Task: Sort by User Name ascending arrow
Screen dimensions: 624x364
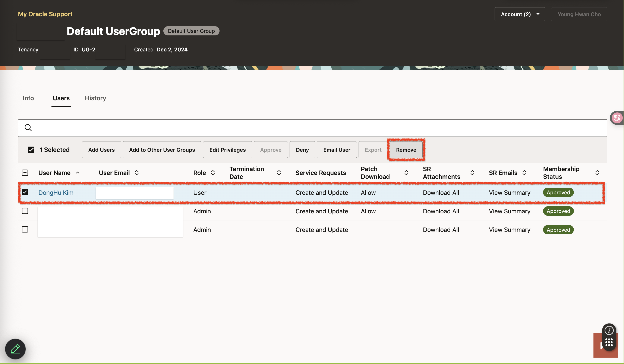Action: coord(78,173)
